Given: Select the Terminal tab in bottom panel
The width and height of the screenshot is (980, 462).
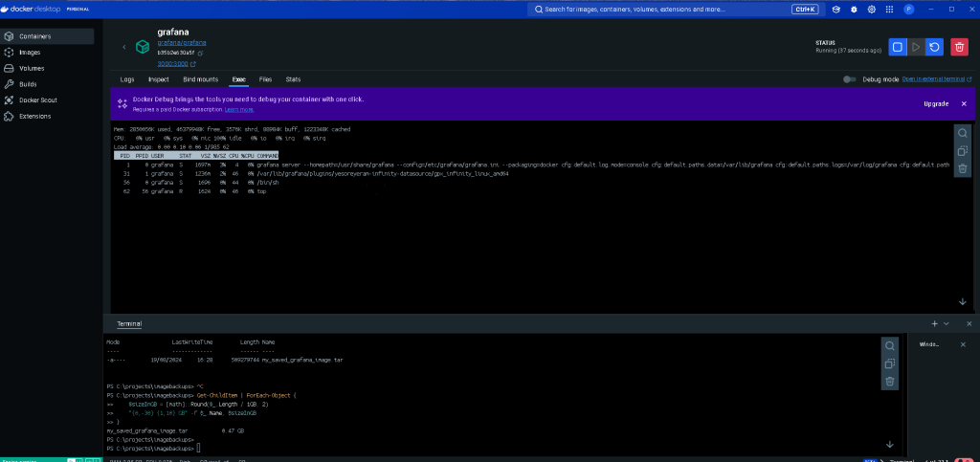Looking at the screenshot, I should click(129, 324).
